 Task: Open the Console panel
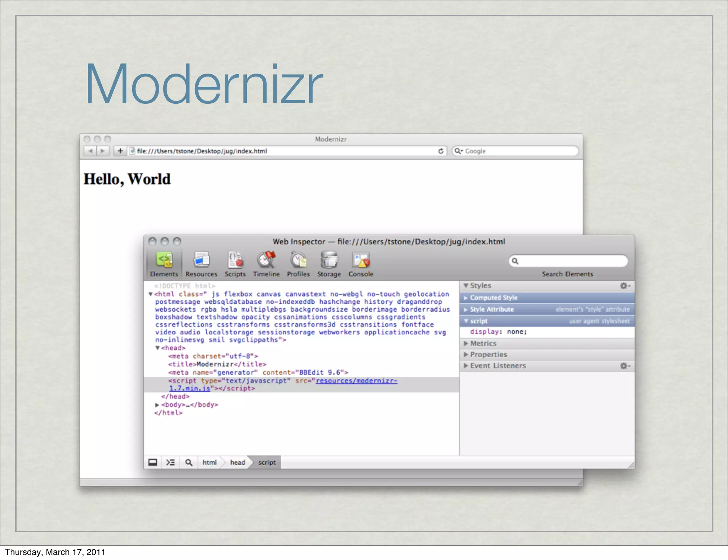click(361, 264)
